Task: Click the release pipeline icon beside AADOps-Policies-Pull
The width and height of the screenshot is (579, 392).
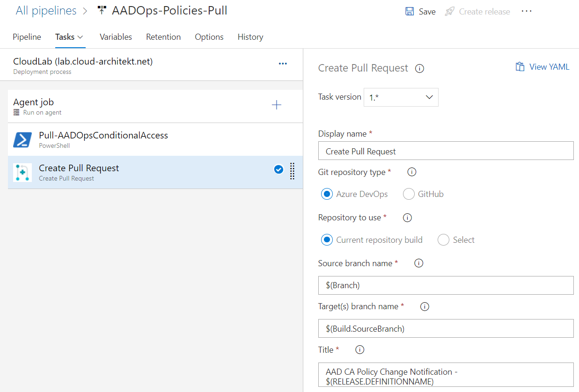Action: [x=102, y=10]
